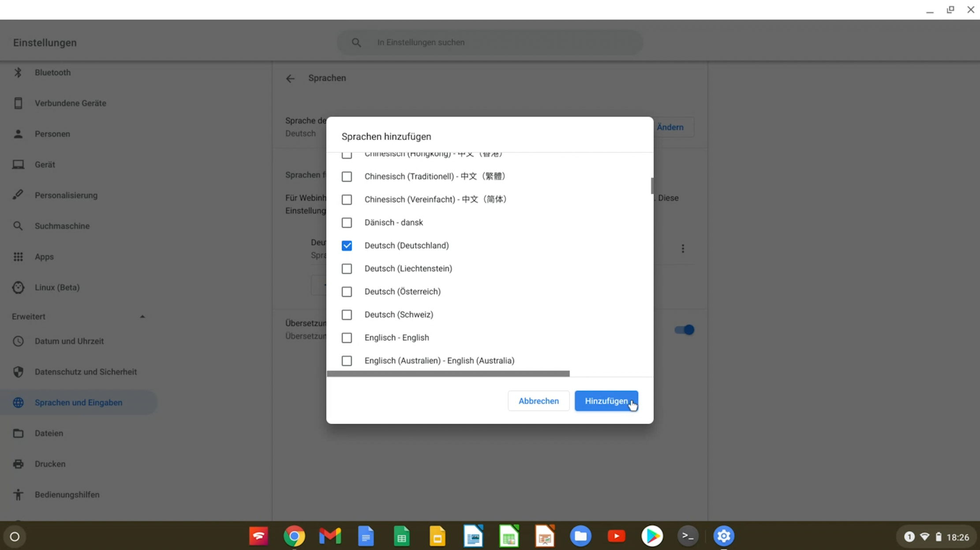Click the notification count badge
980x550 pixels.
tap(909, 537)
